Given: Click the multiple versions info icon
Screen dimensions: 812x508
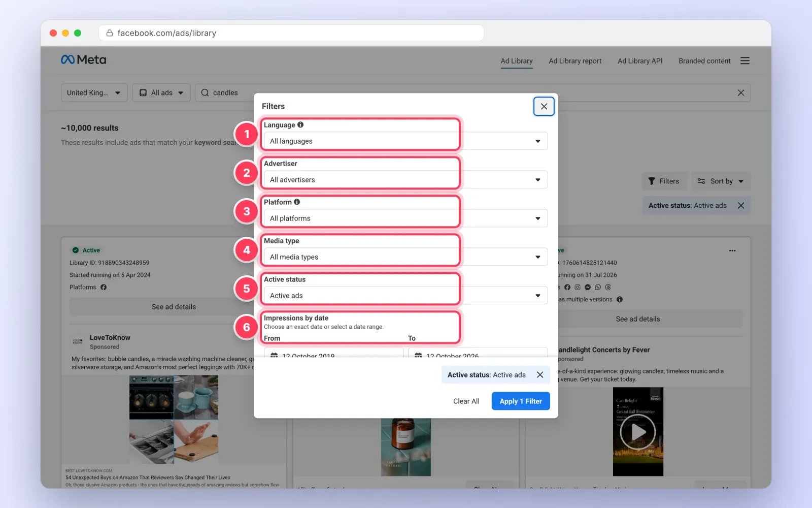Looking at the screenshot, I should tap(620, 300).
